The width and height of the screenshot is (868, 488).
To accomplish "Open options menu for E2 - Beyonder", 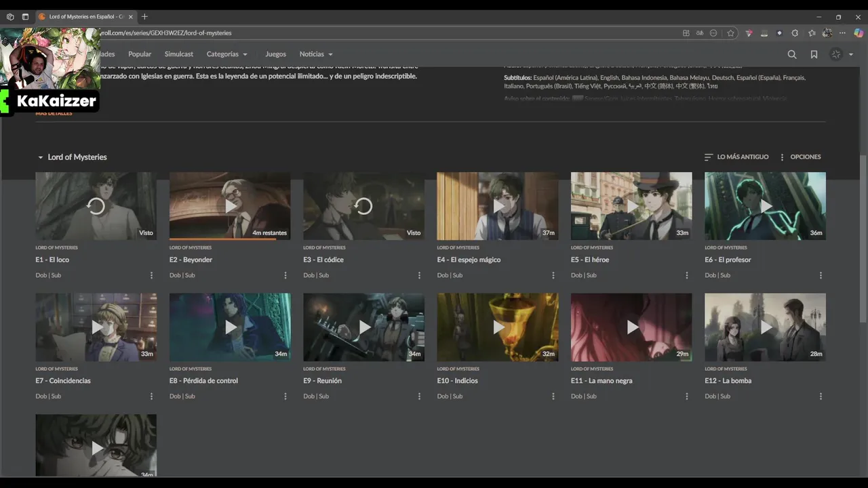I will point(285,275).
